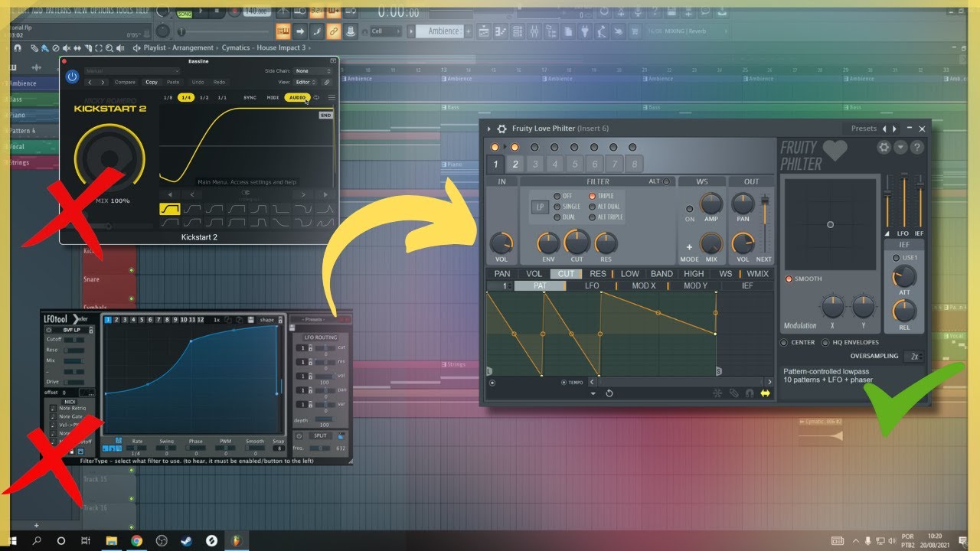Click the pencil draw icon in Philter envelope toolbar

[733, 393]
